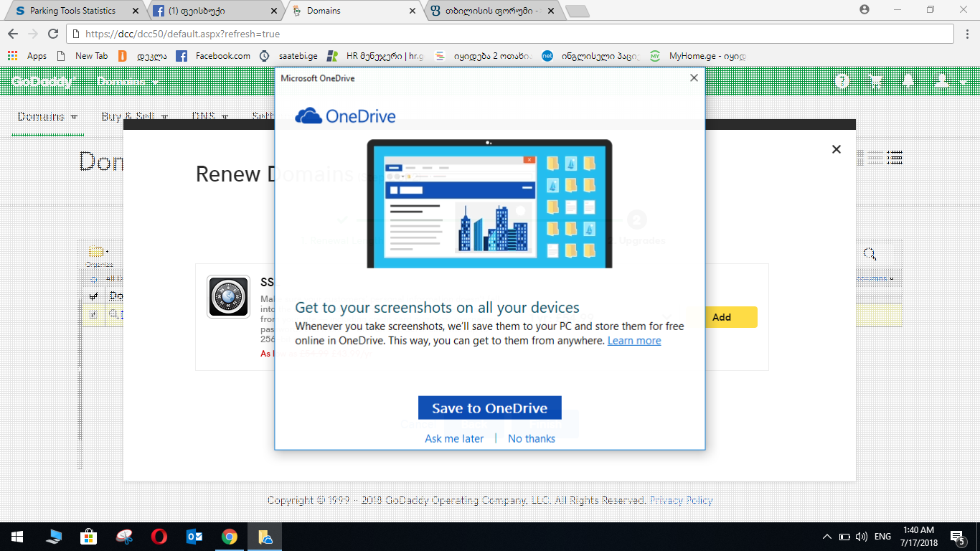The width and height of the screenshot is (980, 551).
Task: Open the Facebook.com bookmark
Action: [213, 55]
